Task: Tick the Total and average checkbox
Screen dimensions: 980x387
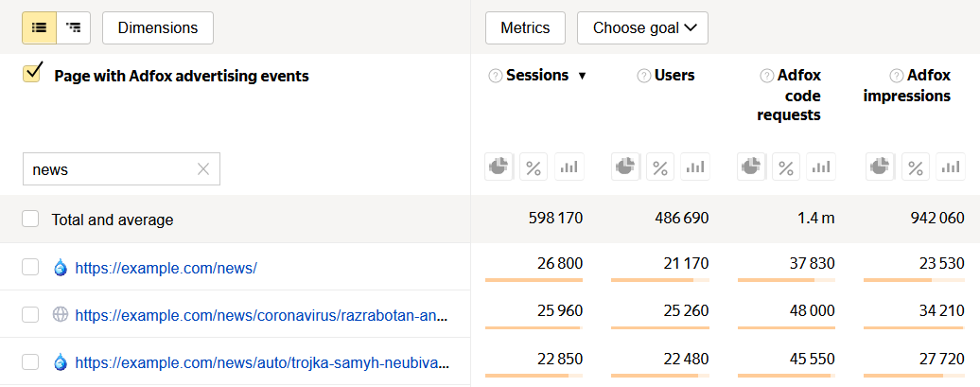Action: tap(30, 220)
